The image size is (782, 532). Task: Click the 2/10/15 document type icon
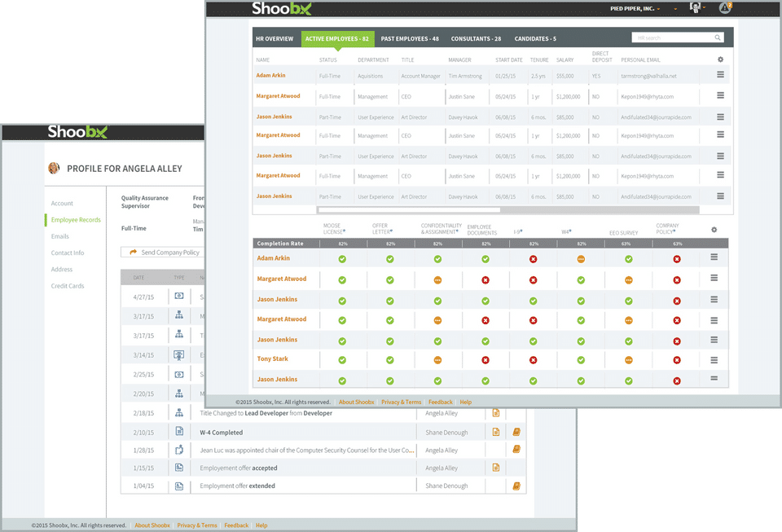click(179, 431)
